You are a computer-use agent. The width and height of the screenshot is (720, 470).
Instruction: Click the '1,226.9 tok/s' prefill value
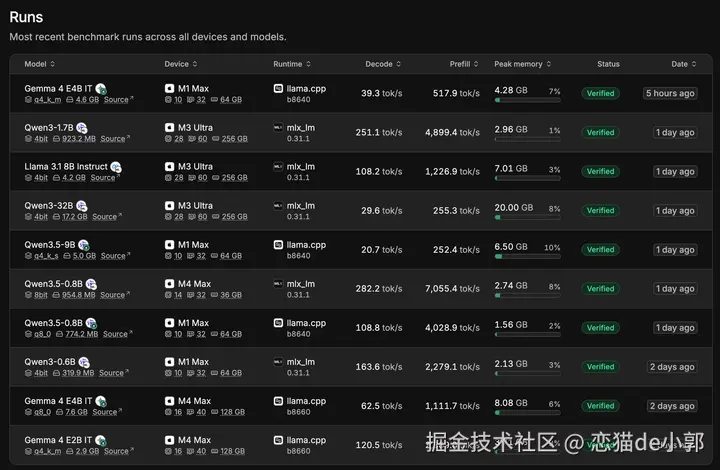tap(452, 171)
